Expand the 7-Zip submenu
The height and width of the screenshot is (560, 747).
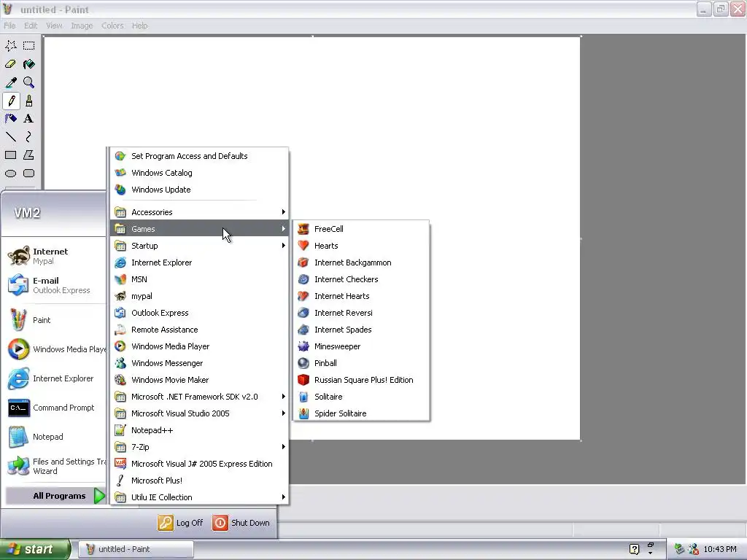click(199, 447)
